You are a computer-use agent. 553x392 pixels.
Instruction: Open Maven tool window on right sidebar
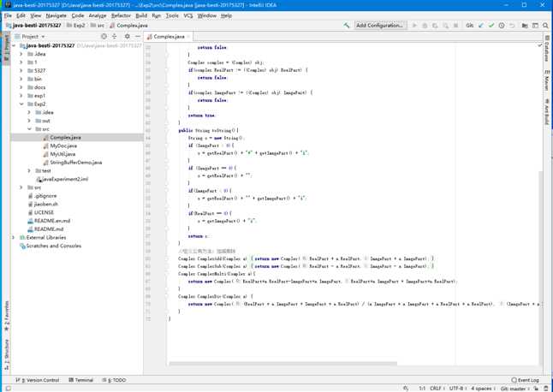[x=547, y=80]
